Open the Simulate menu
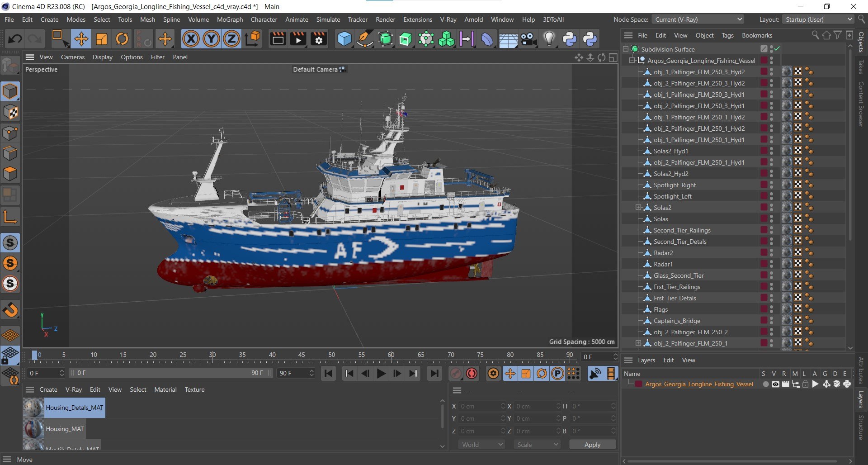Screen dimensions: 868x465 coord(328,19)
